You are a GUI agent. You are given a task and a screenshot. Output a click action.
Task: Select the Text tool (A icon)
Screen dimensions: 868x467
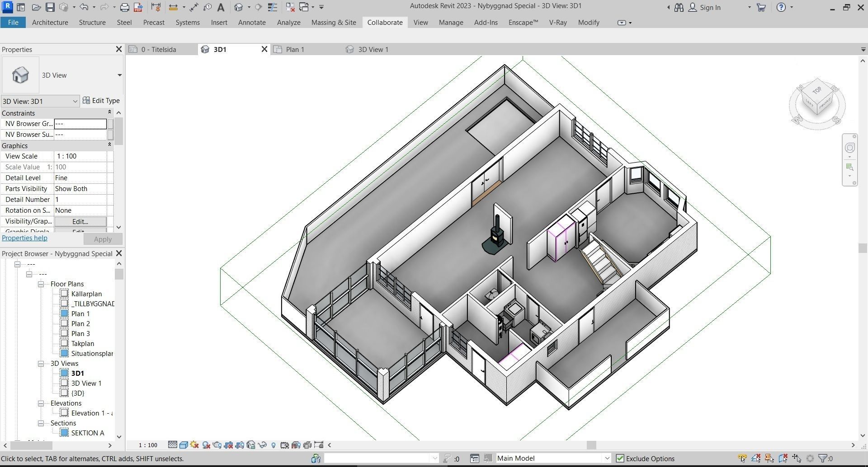(x=221, y=7)
